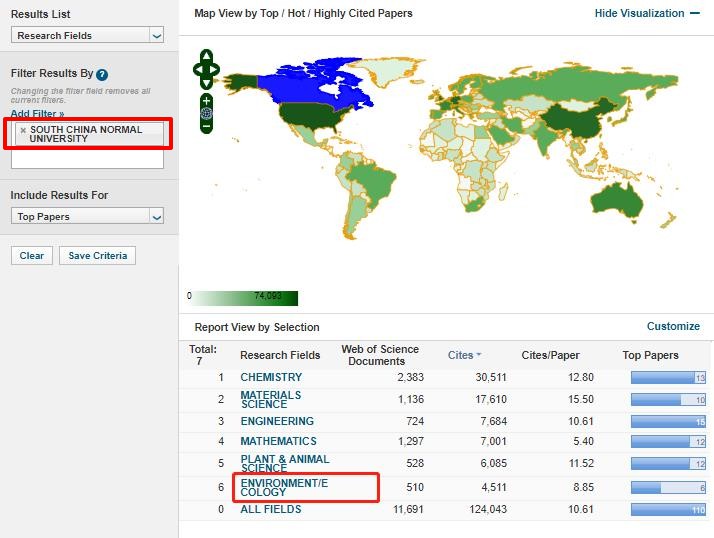714x538 pixels.
Task: Pan the map right with the arrow
Action: click(214, 70)
